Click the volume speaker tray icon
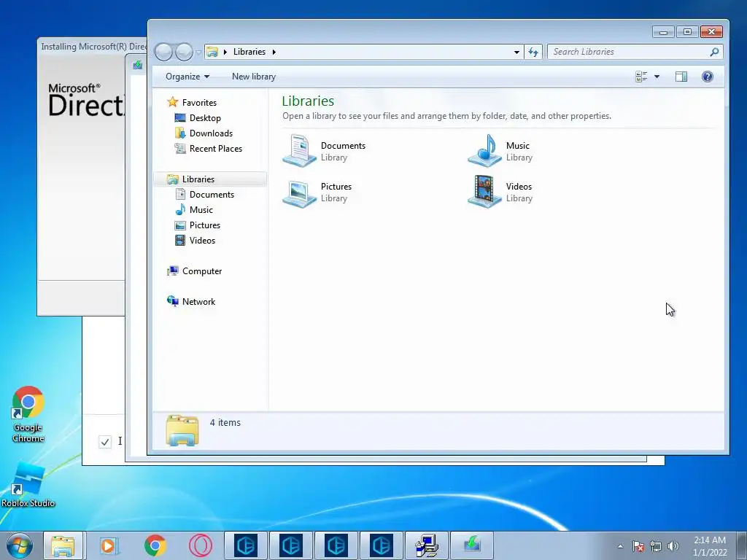 pyautogui.click(x=673, y=546)
